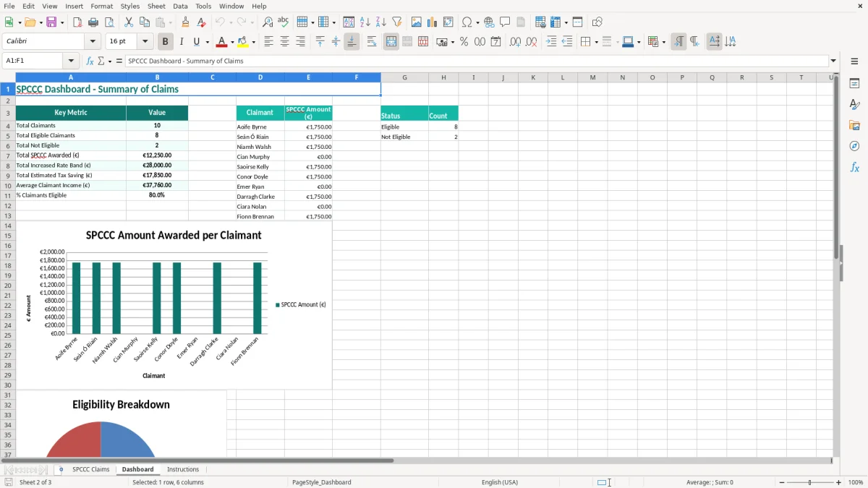Toggle Align Left

(x=268, y=42)
